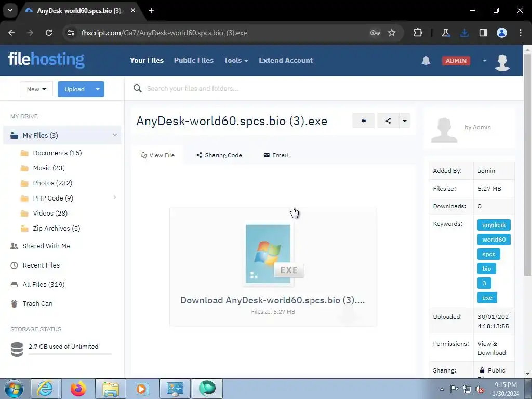532x399 pixels.
Task: Click the back arrow button beside file title
Action: pyautogui.click(x=363, y=121)
